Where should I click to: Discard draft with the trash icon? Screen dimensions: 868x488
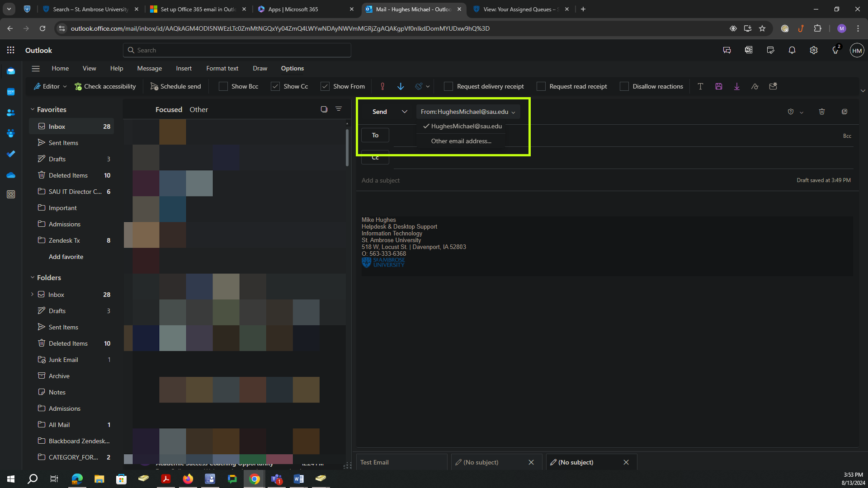(822, 112)
